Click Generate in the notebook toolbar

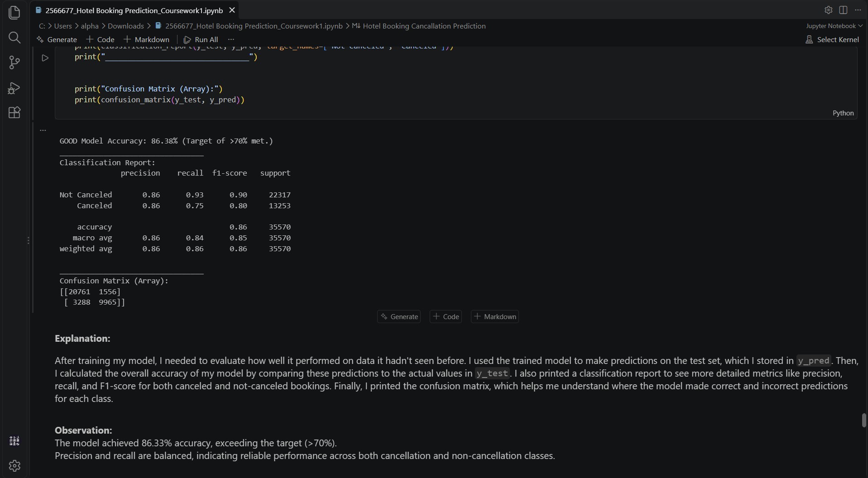(57, 39)
